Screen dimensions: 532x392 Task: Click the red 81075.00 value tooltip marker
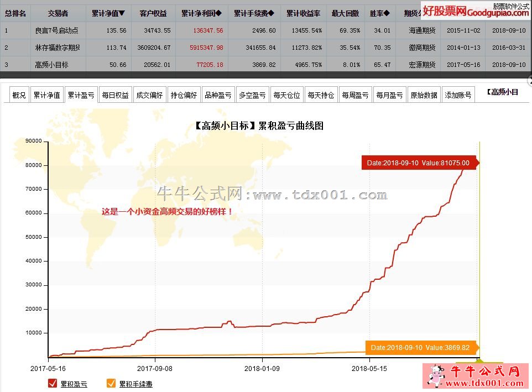[419, 163]
